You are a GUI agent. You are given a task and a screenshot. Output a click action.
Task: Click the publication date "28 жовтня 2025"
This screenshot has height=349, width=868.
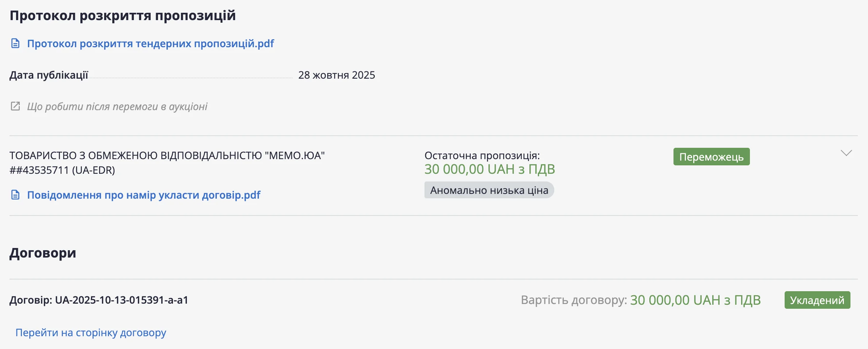(336, 75)
